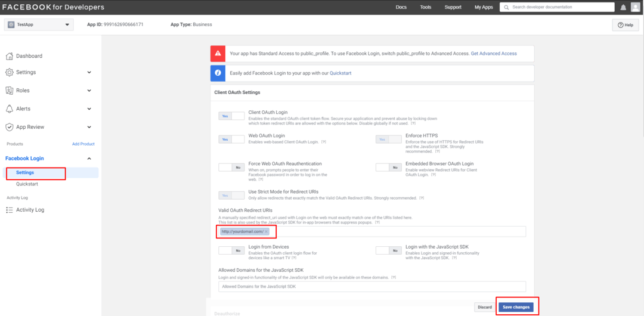Click the Activity Log list icon
Screen dimensions: 644x316
[x=10, y=210]
